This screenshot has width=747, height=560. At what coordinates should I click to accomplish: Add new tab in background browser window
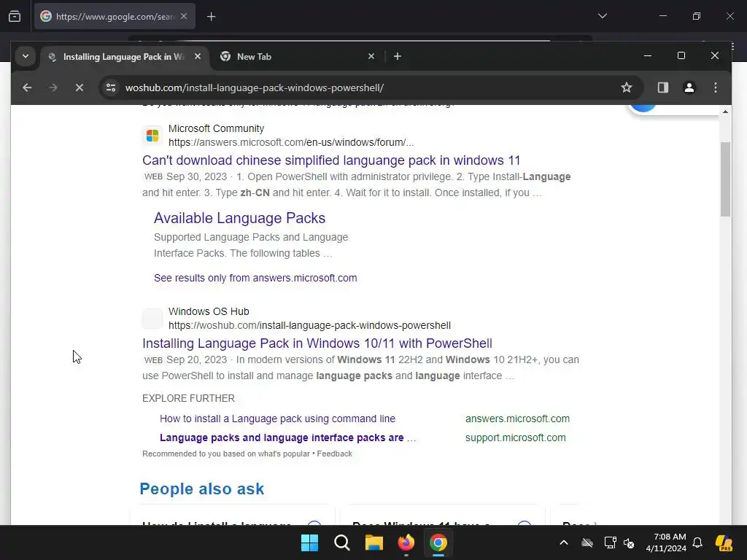(211, 17)
